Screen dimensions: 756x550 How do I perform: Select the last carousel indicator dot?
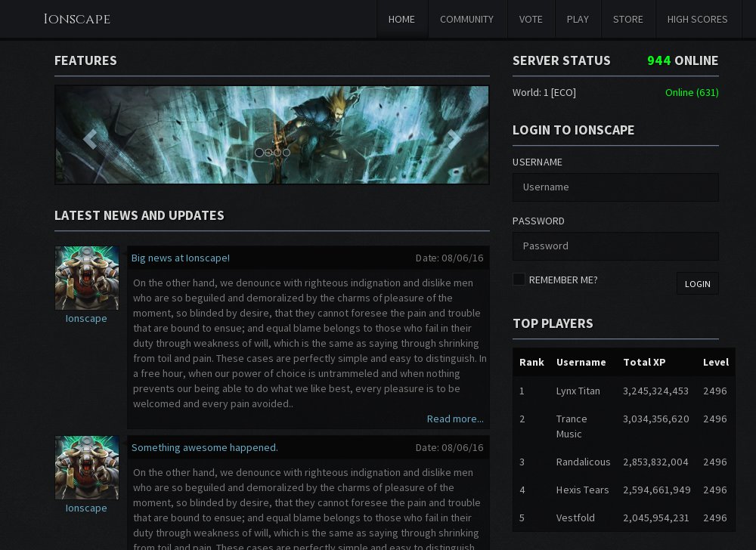click(287, 153)
